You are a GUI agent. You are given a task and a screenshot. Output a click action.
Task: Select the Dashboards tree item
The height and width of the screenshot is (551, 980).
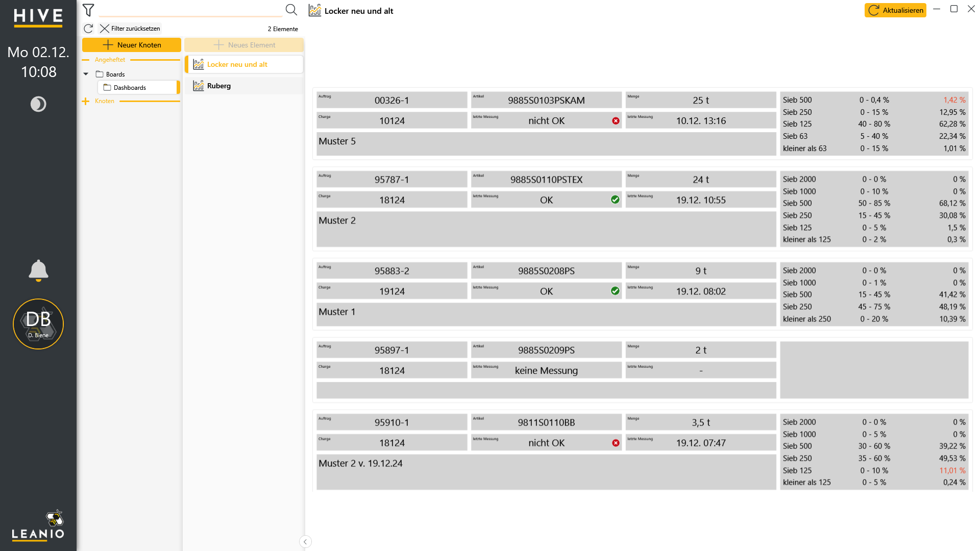tap(138, 87)
